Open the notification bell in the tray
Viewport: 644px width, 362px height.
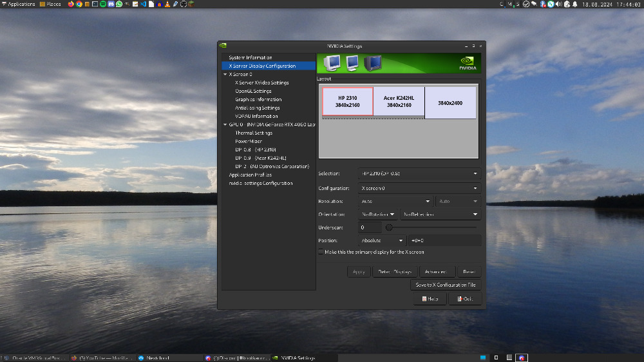[574, 4]
